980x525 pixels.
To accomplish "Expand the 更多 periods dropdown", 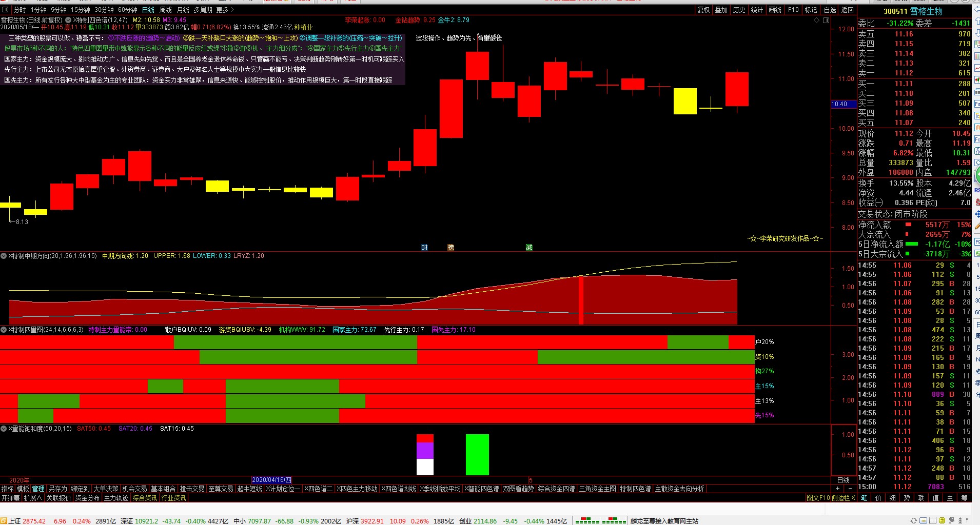I will tap(225, 10).
